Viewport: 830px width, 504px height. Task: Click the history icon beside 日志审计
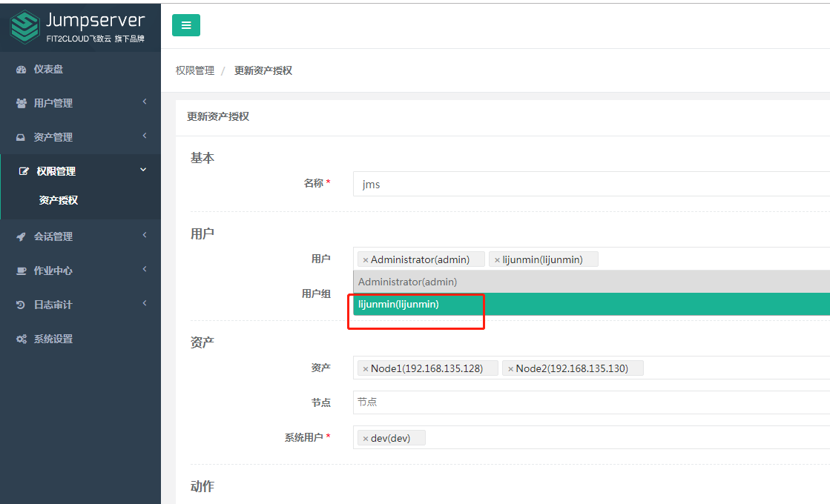pyautogui.click(x=21, y=305)
